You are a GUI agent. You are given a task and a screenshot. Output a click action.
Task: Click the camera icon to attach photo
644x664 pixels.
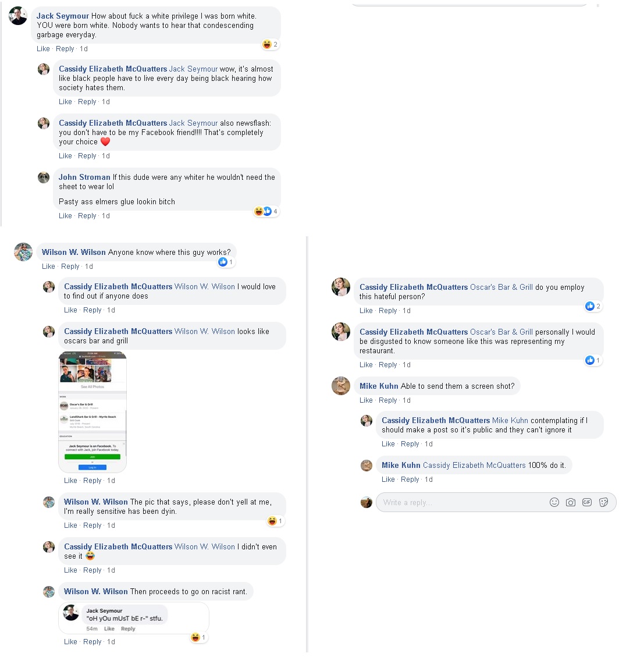click(570, 502)
